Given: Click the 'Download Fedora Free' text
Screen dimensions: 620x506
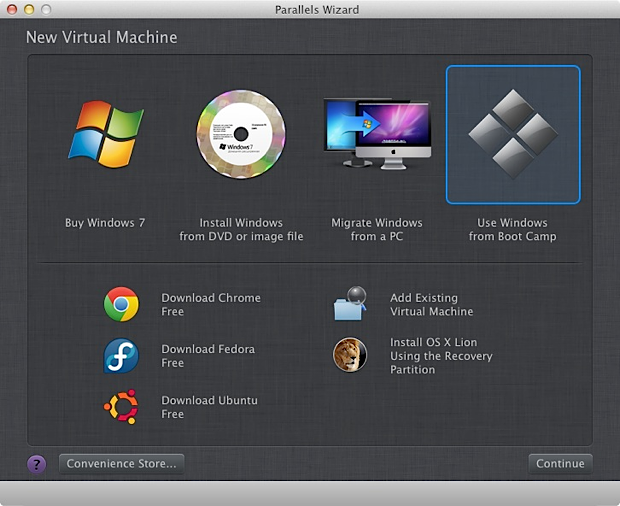Looking at the screenshot, I should [208, 356].
